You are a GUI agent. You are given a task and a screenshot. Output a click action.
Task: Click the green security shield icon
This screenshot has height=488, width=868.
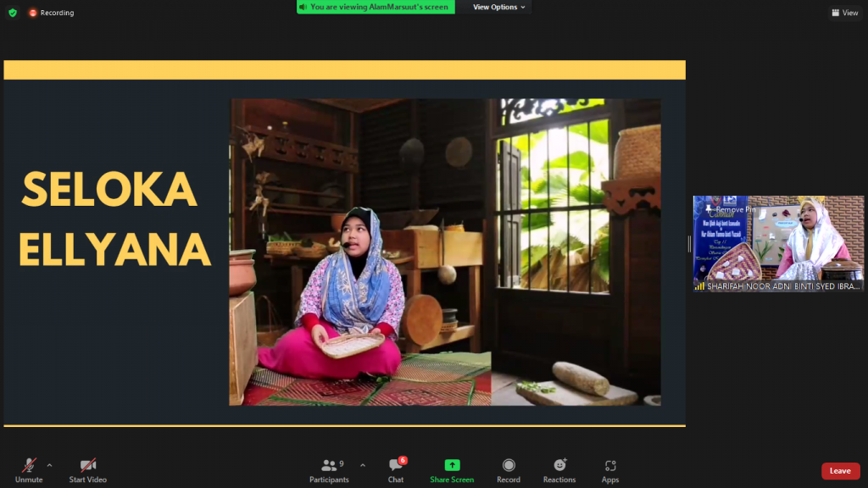(x=12, y=12)
